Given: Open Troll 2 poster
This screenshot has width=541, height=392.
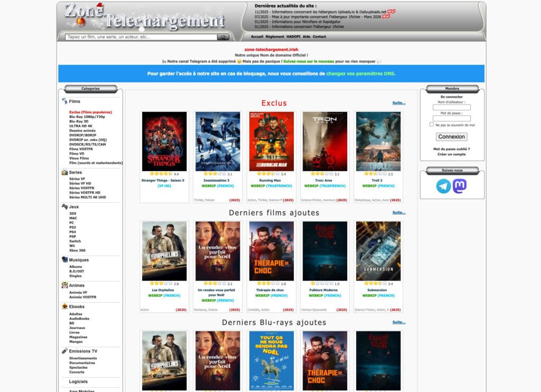Looking at the screenshot, I should pos(378,142).
